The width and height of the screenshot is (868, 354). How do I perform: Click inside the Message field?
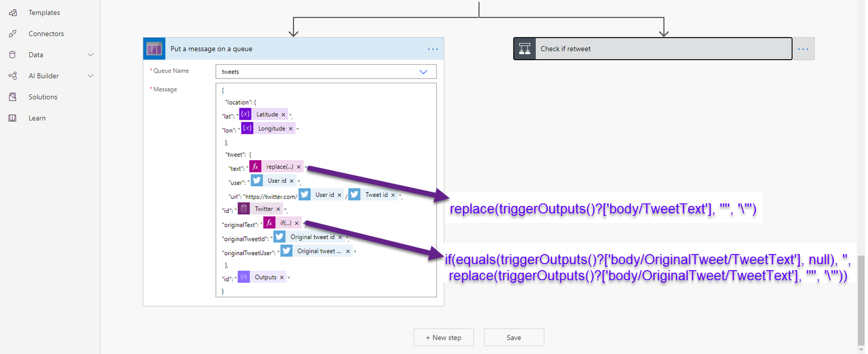[326, 190]
